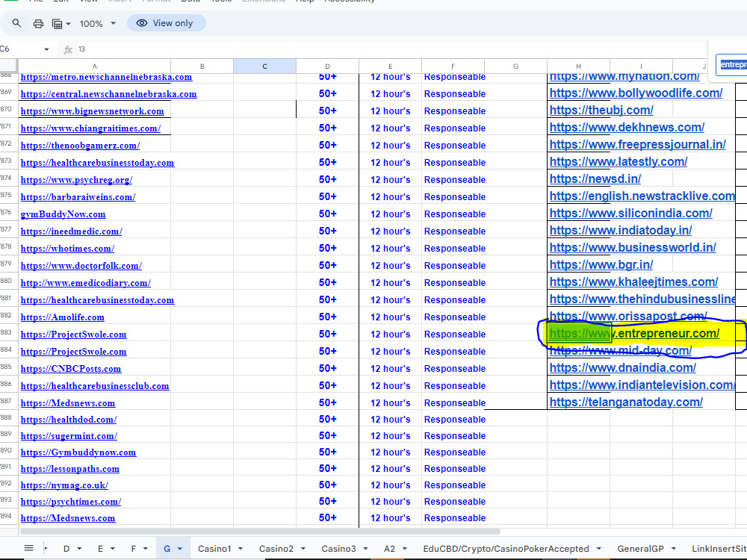Open the bignewsnetwork.com link
Screen dimensions: 747x560
92,111
